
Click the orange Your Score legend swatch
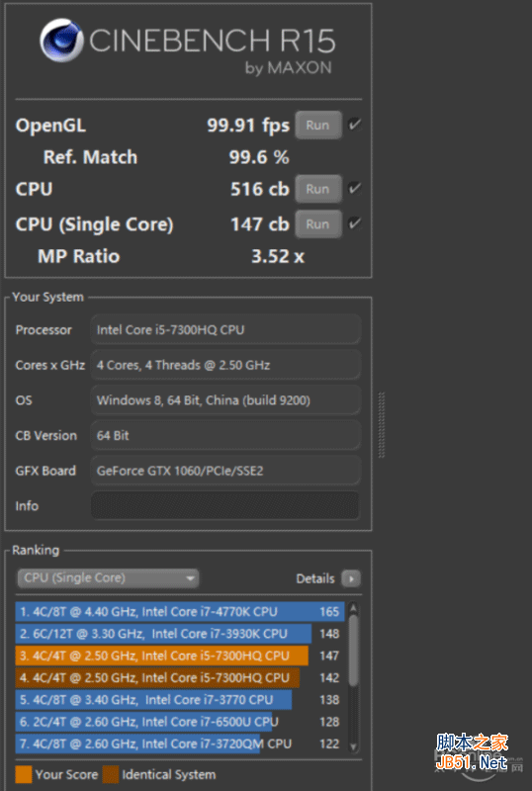[x=23, y=774]
